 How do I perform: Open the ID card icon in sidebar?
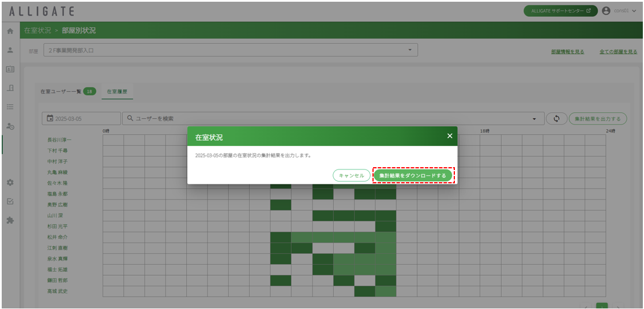(10, 69)
